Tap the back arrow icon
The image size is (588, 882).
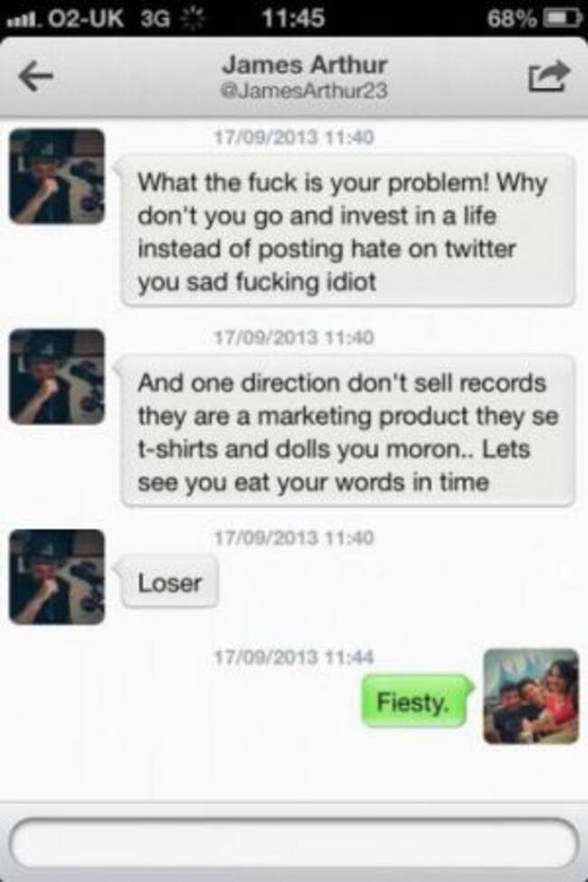[35, 77]
